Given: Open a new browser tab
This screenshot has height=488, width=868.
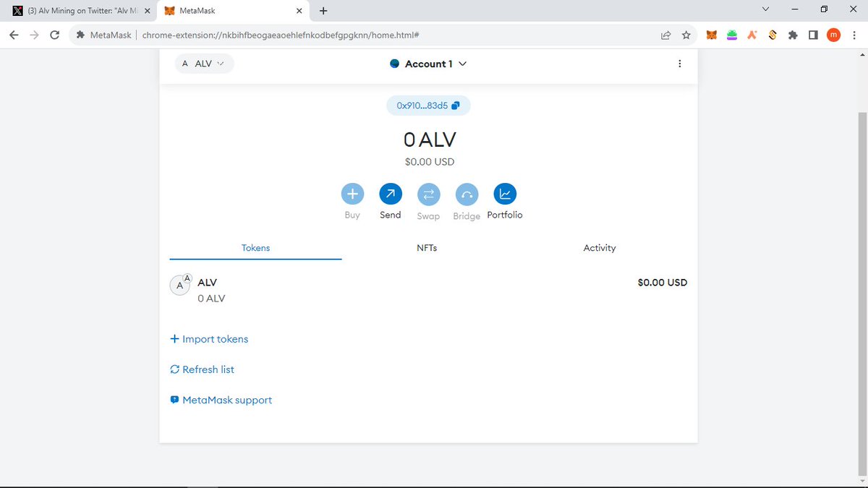Looking at the screenshot, I should click(x=323, y=11).
